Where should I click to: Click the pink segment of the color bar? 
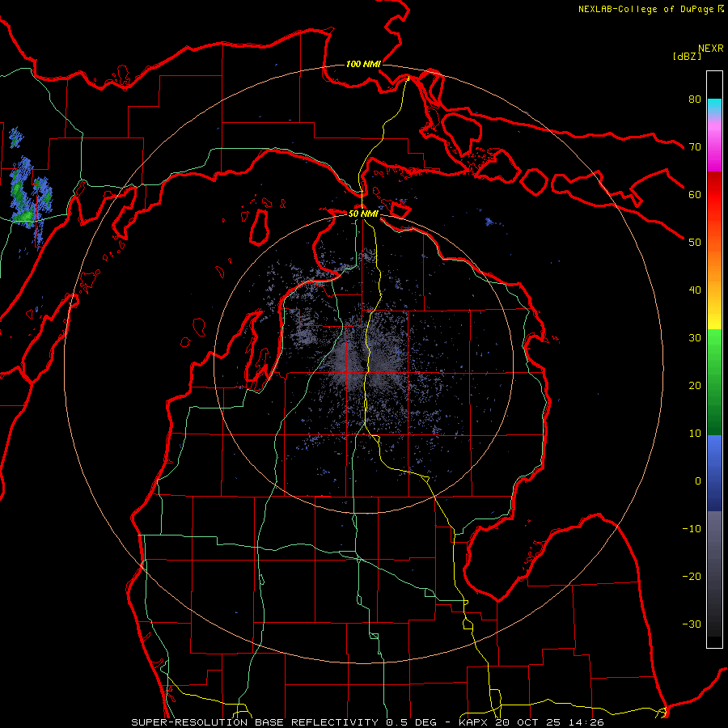point(714,144)
